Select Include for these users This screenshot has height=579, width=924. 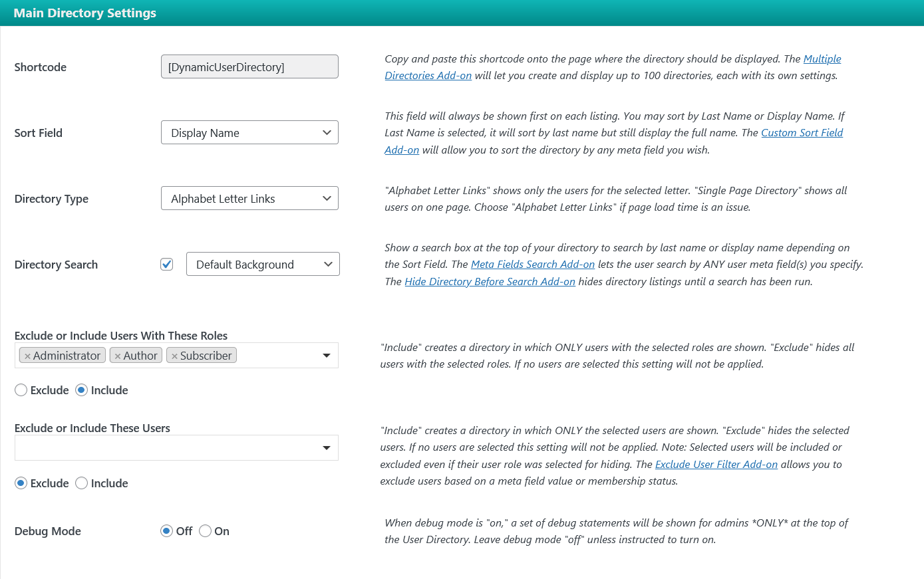click(82, 483)
